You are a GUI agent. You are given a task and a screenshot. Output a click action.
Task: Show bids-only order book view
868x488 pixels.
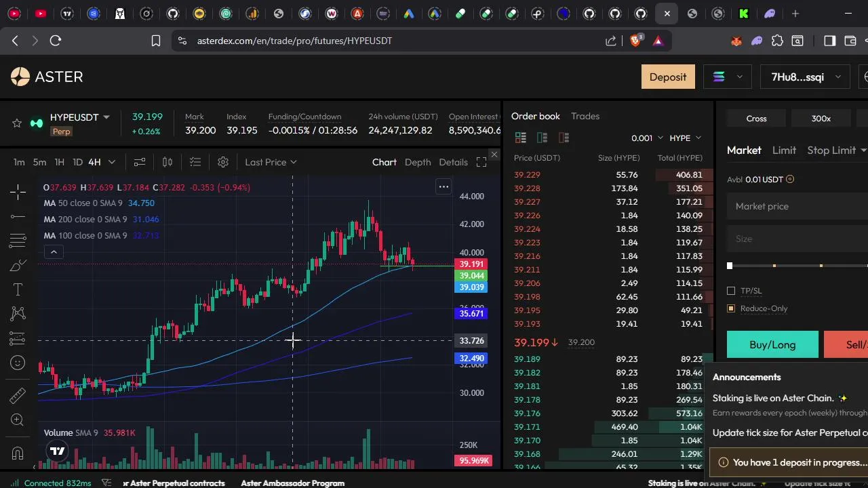tap(542, 138)
